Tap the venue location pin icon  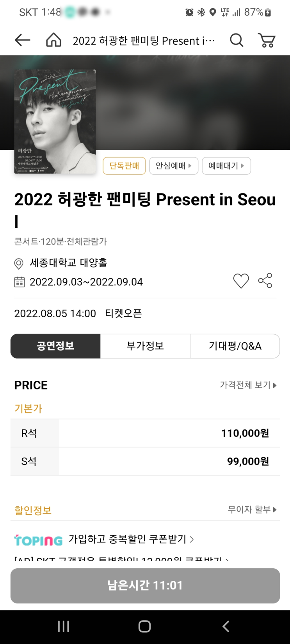pos(19,264)
